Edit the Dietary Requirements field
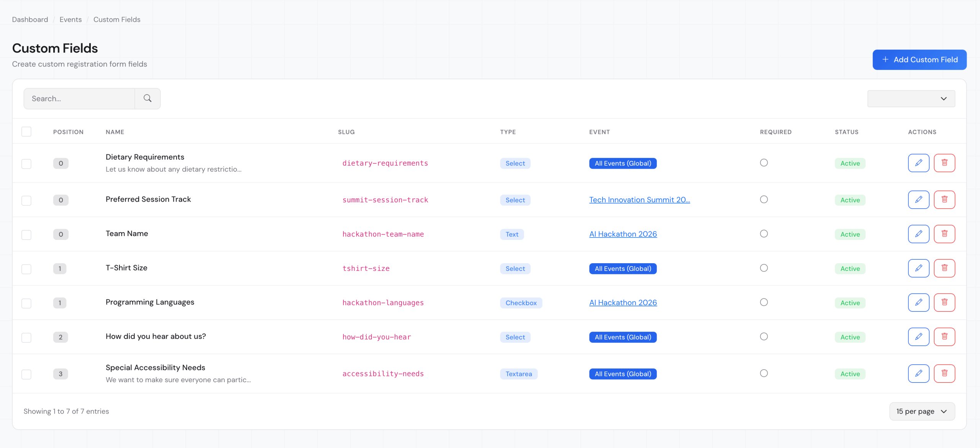 pyautogui.click(x=918, y=163)
